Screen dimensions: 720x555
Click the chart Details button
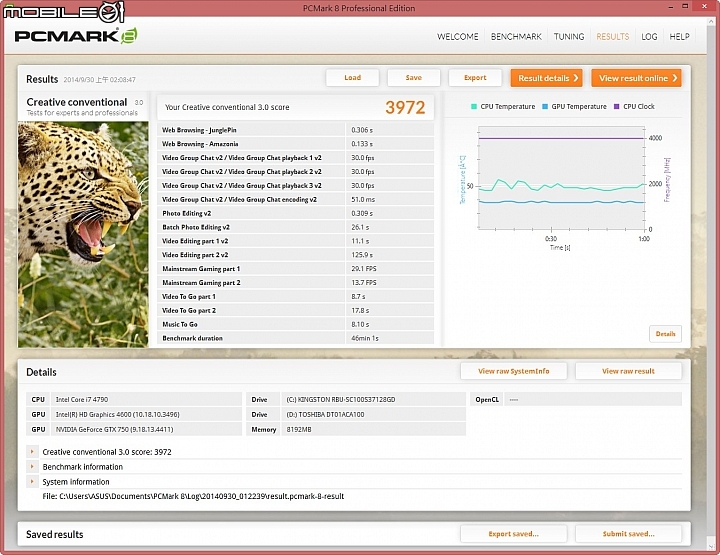tap(665, 334)
